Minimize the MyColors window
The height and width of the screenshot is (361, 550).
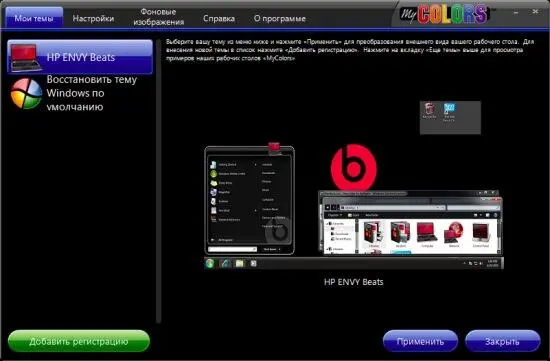(516, 13)
